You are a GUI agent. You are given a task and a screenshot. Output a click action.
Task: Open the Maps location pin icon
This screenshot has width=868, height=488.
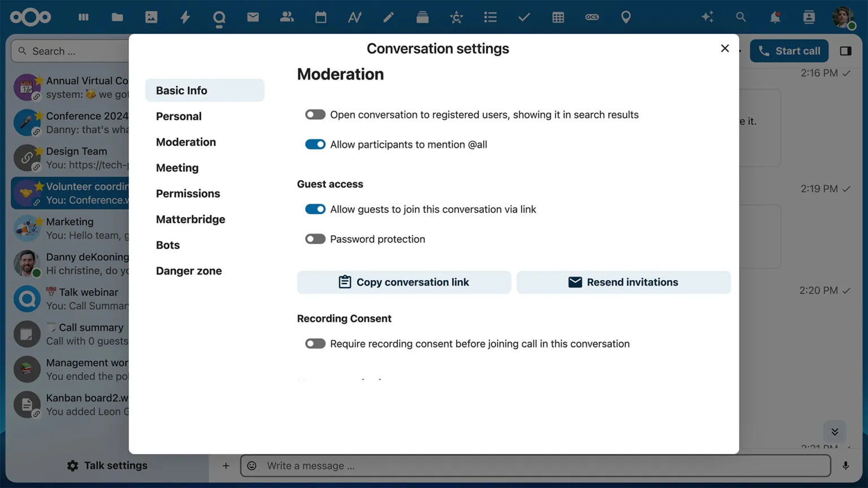pos(626,17)
